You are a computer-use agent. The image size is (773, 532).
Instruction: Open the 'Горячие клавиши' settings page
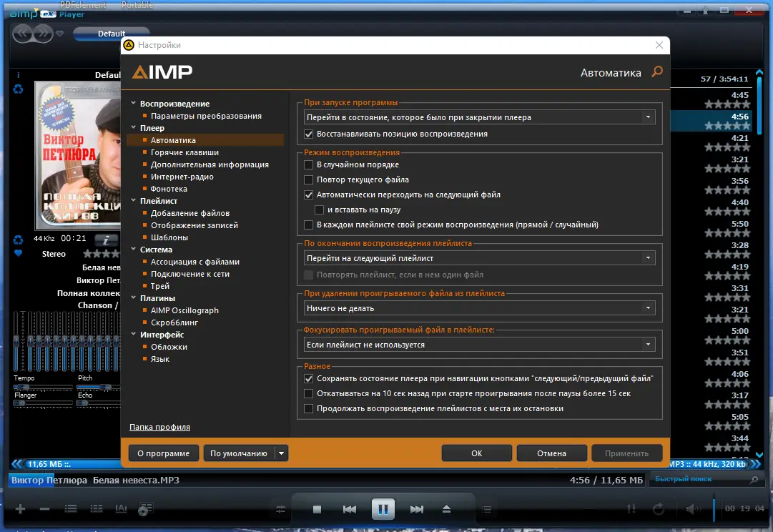(x=184, y=152)
